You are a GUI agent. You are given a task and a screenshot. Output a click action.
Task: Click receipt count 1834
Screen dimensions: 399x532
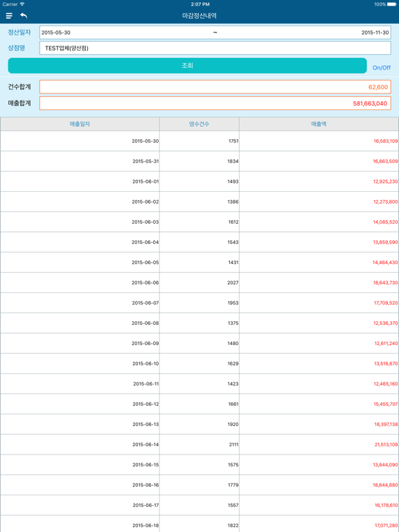click(233, 161)
